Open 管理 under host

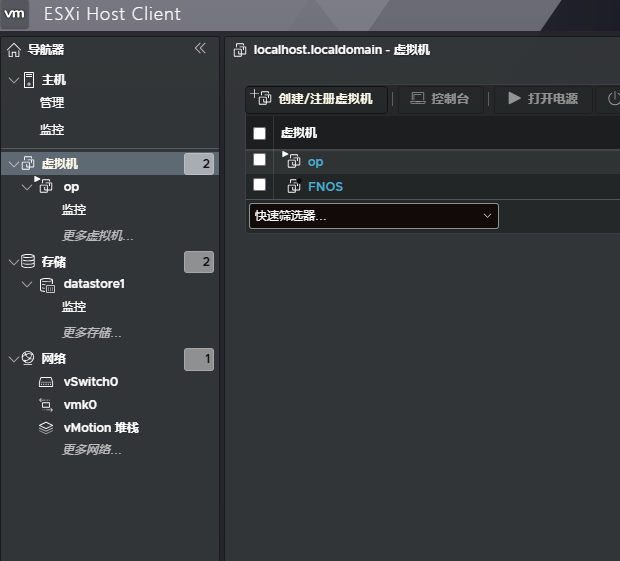pyautogui.click(x=52, y=103)
